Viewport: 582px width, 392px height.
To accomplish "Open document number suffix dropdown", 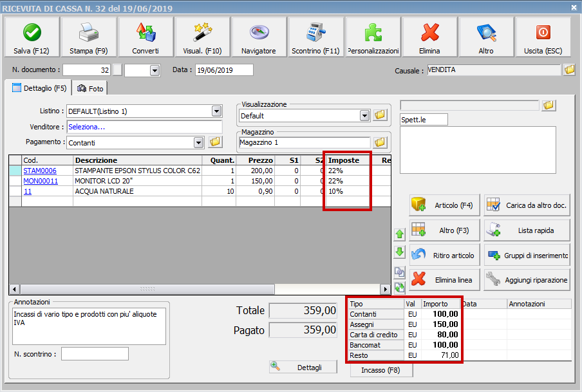I will click(155, 70).
